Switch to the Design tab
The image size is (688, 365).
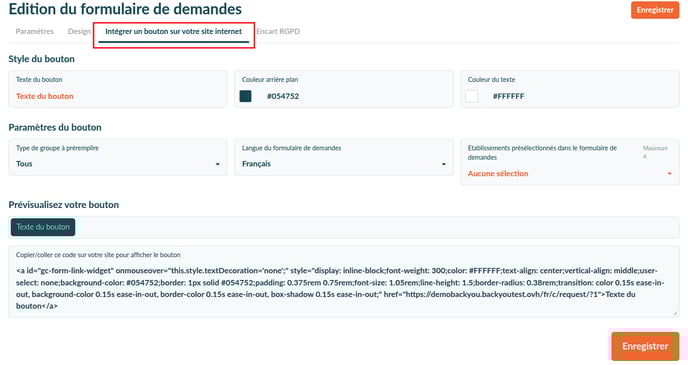[x=79, y=32]
